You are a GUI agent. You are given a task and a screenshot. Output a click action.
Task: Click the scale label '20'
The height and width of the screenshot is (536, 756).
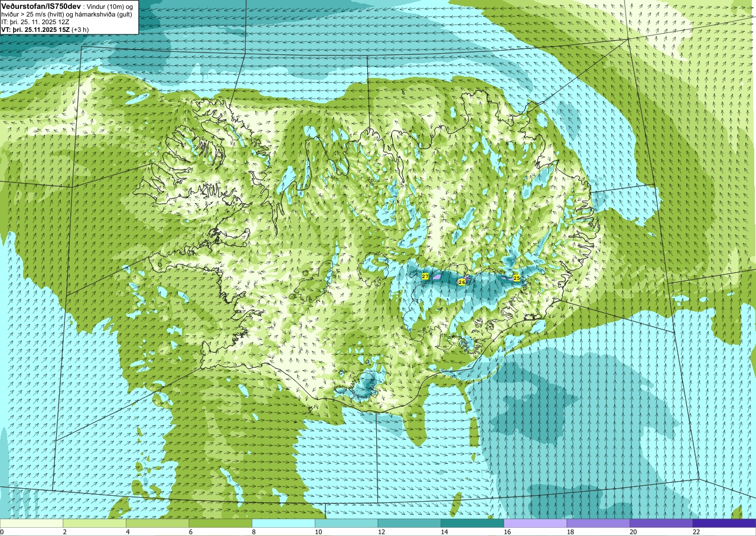(633, 532)
